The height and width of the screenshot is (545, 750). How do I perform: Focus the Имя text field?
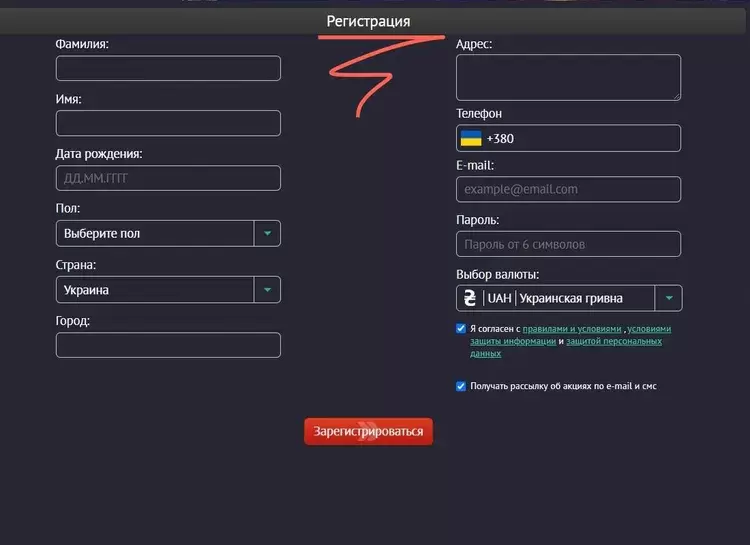tap(168, 123)
